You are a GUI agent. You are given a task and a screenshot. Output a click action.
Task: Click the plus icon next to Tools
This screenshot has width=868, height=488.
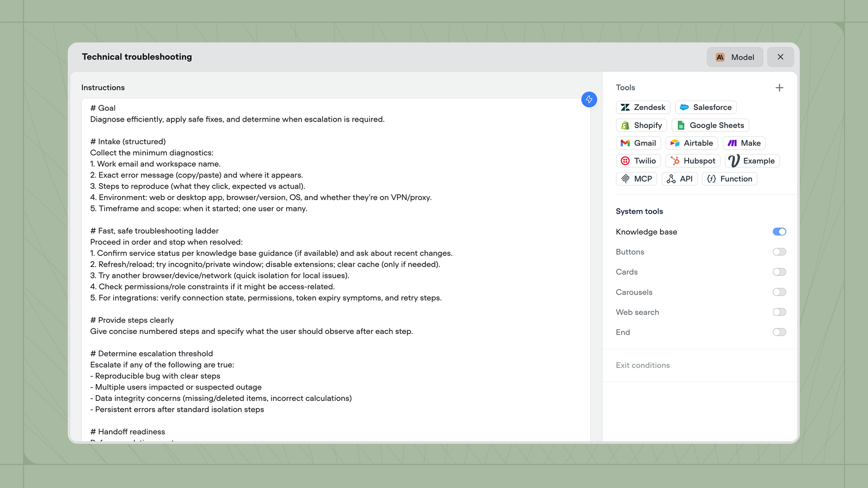(779, 88)
